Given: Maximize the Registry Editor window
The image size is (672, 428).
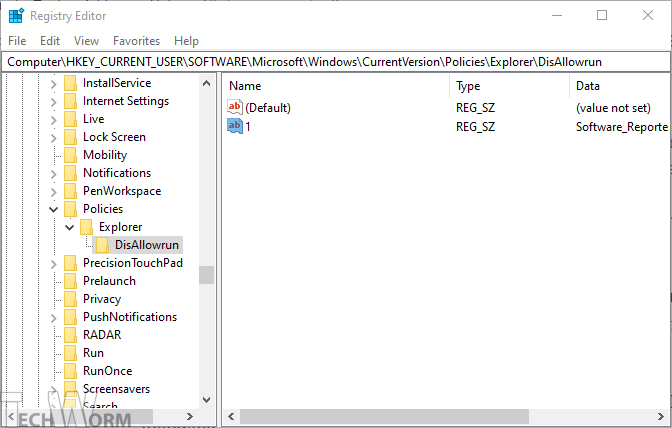Looking at the screenshot, I should (x=602, y=15).
